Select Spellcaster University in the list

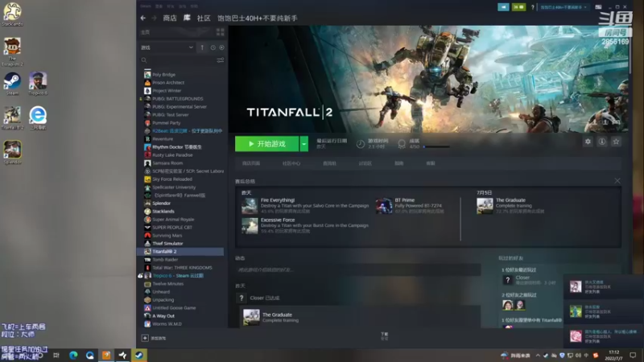click(174, 187)
